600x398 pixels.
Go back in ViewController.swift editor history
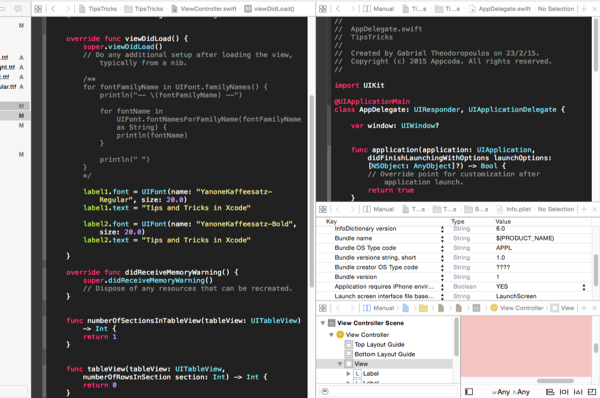pyautogui.click(x=53, y=9)
